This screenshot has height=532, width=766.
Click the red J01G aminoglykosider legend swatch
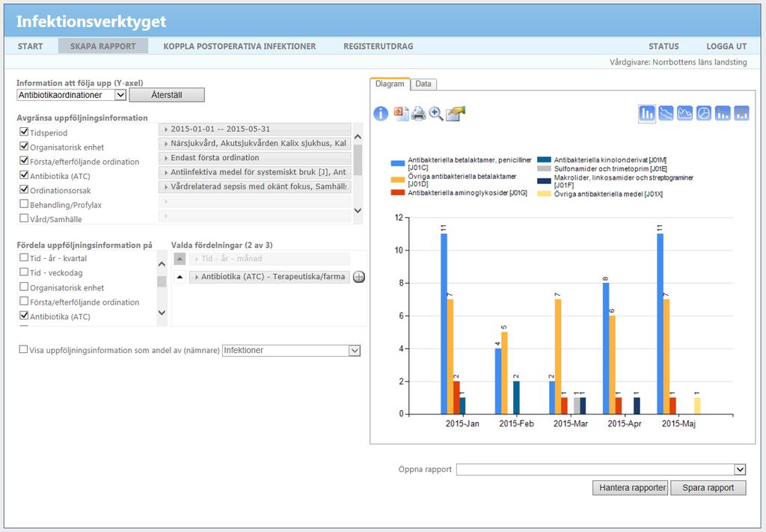(x=398, y=192)
